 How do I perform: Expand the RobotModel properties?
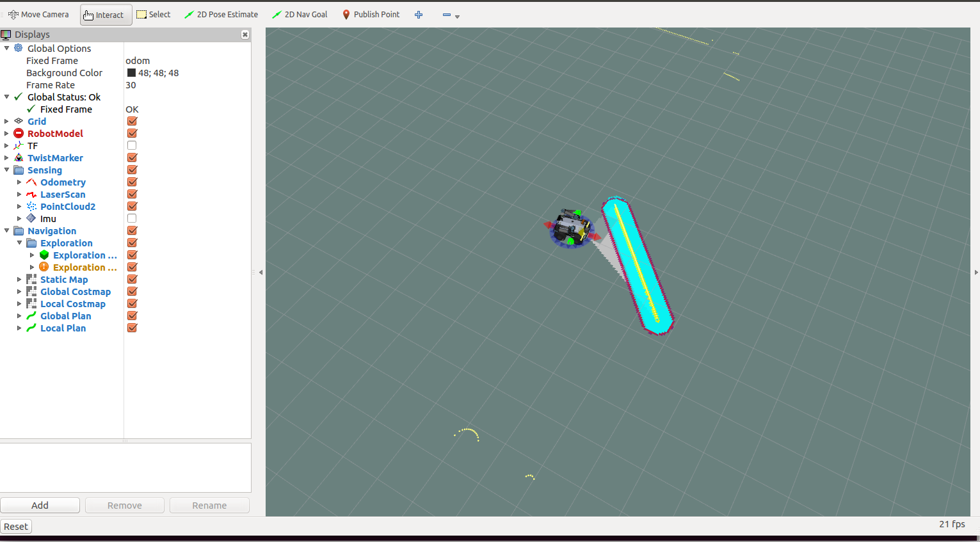click(6, 133)
